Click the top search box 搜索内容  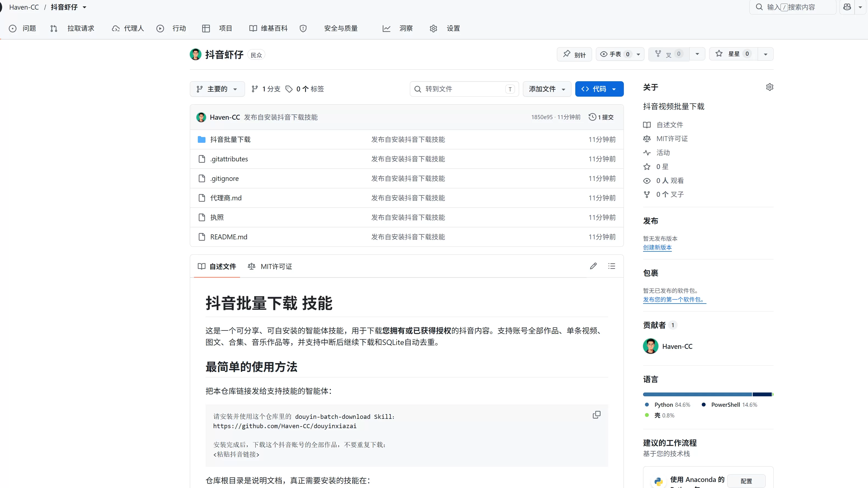point(793,7)
